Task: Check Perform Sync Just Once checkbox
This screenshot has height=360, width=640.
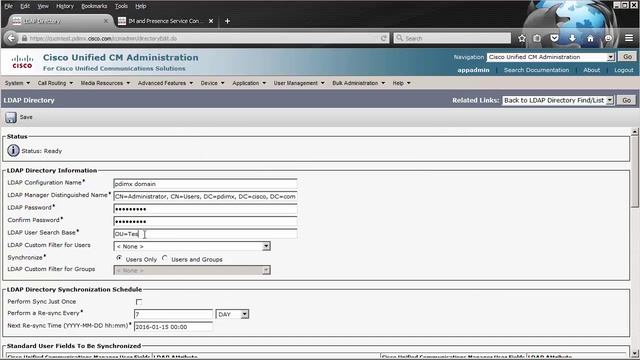Action: click(x=139, y=302)
